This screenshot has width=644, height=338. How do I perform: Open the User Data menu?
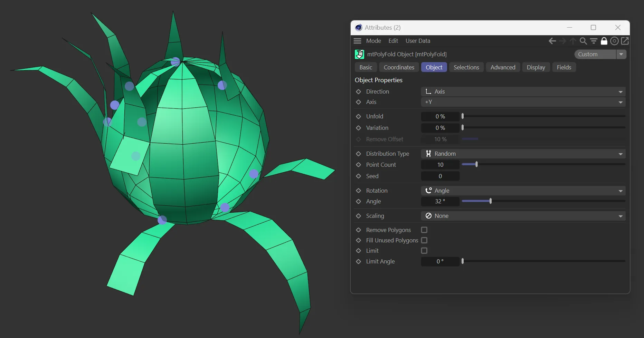[418, 41]
